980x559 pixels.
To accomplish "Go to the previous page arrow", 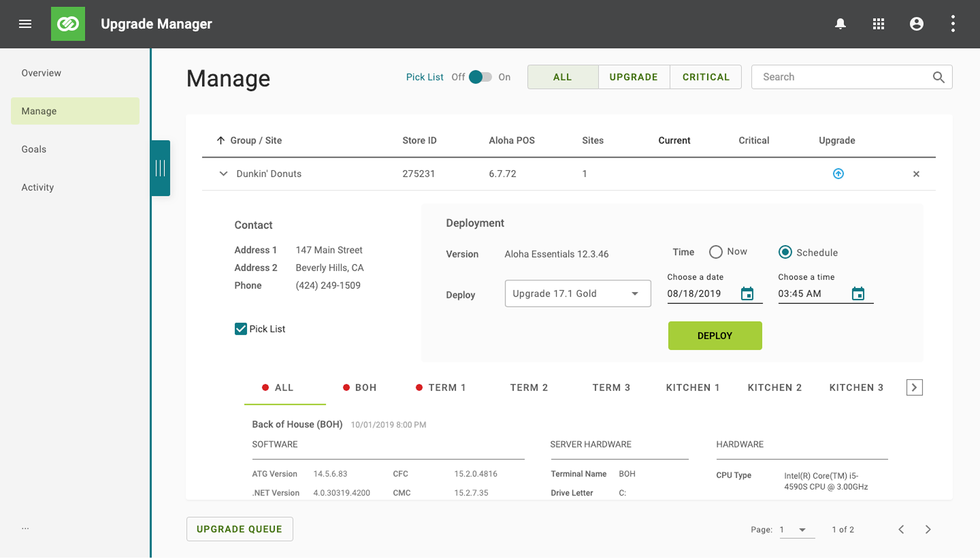I will coord(901,529).
